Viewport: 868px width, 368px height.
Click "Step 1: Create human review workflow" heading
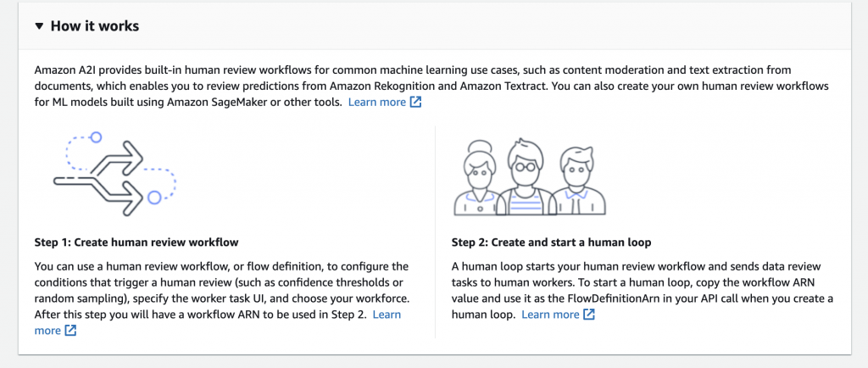(136, 242)
